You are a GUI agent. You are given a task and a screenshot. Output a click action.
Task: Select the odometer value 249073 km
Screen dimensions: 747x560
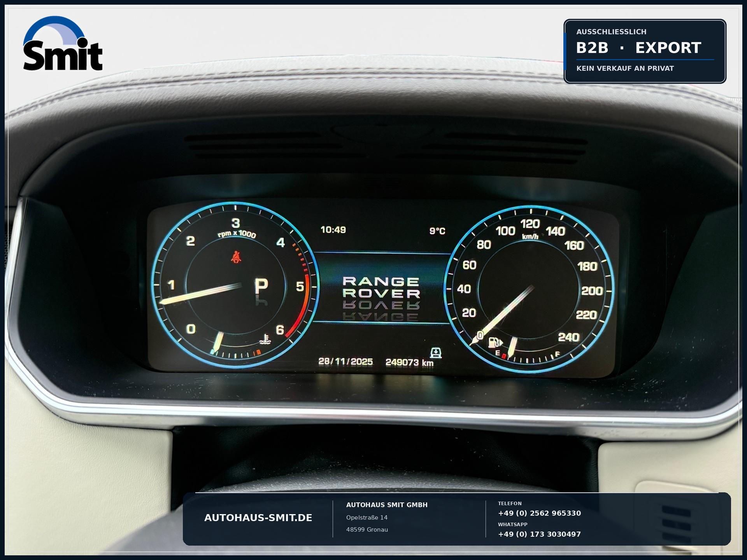coord(409,362)
